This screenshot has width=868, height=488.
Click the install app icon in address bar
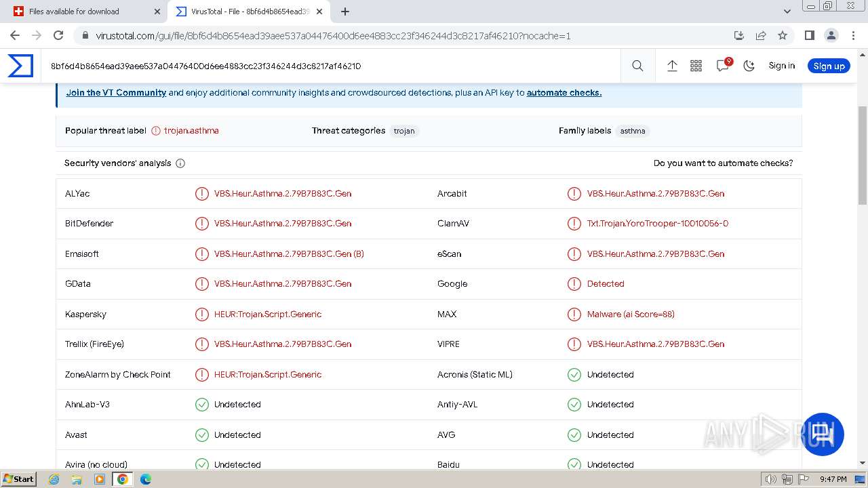(739, 35)
